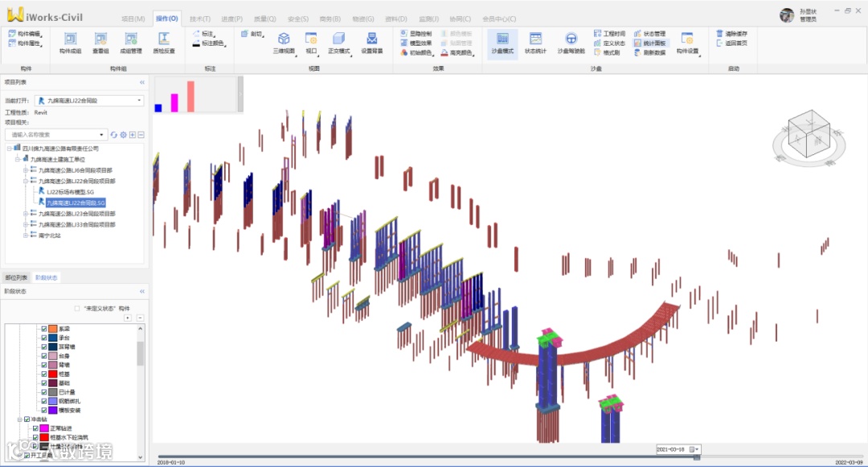Image resolution: width=868 pixels, height=467 pixels.
Task: Open the 质量(Q) menu tab
Action: (x=264, y=18)
